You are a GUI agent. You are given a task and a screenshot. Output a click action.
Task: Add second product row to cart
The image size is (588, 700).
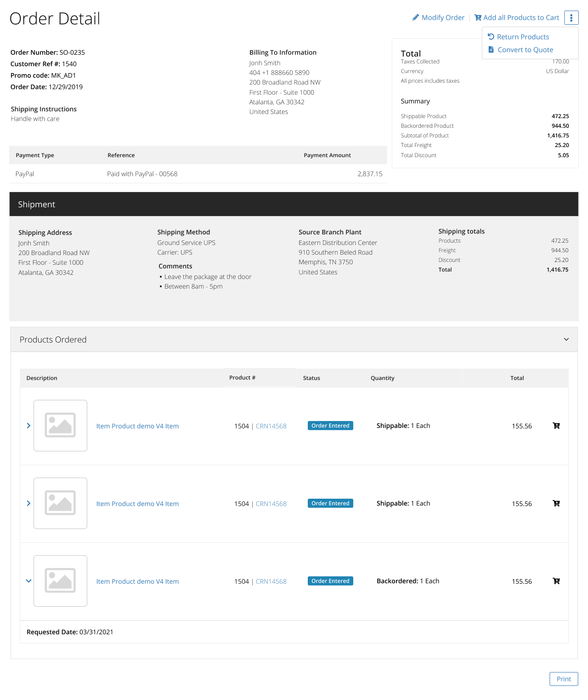(556, 503)
